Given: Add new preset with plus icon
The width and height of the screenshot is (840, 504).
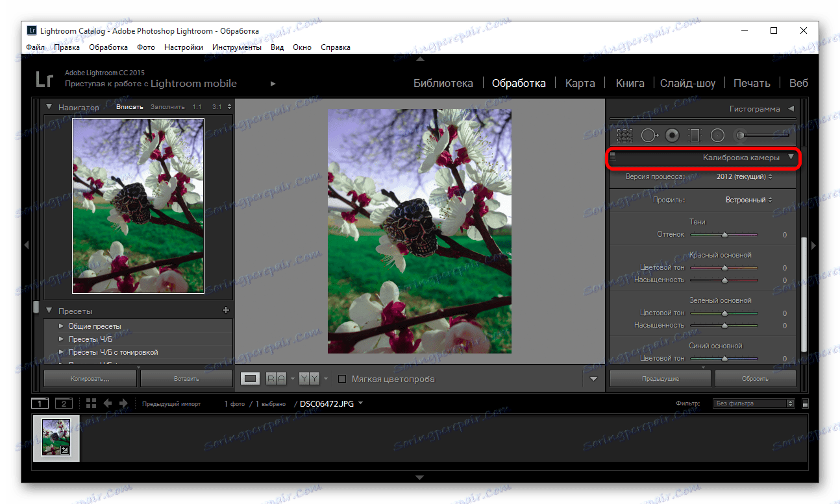Looking at the screenshot, I should pos(226,311).
